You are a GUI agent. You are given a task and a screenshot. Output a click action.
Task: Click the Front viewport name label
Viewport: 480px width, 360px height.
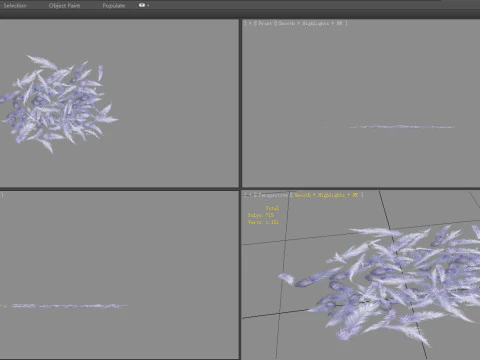[x=264, y=23]
